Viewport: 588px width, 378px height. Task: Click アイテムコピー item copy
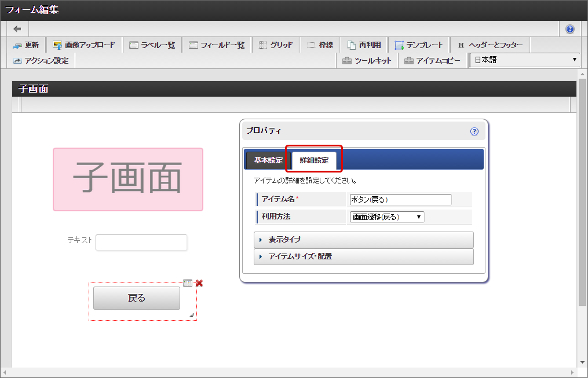(432, 61)
